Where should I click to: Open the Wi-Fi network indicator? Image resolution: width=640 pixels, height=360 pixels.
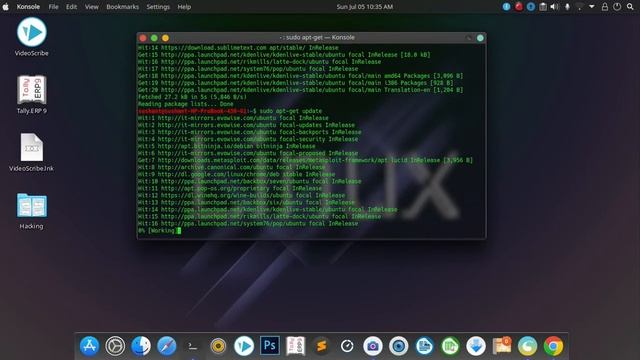click(x=579, y=7)
